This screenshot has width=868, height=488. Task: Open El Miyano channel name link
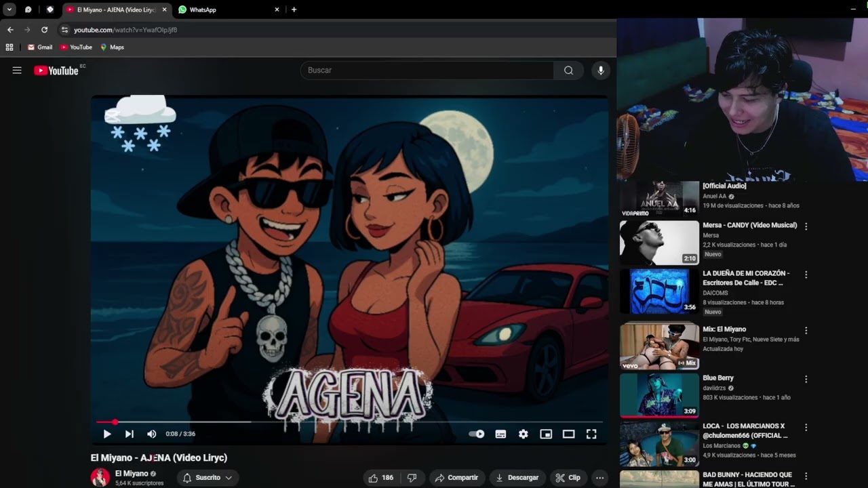132,474
